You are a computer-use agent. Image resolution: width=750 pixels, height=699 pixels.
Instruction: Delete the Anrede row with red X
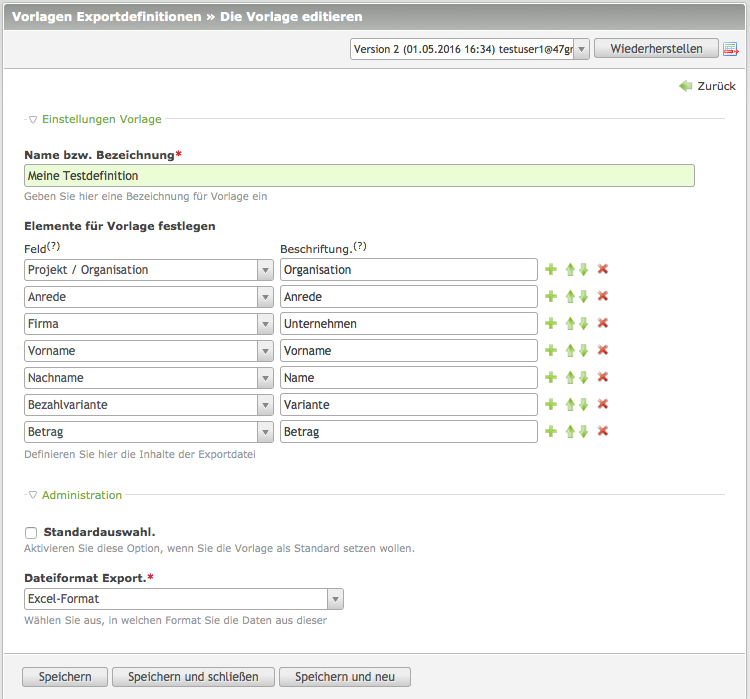[603, 297]
